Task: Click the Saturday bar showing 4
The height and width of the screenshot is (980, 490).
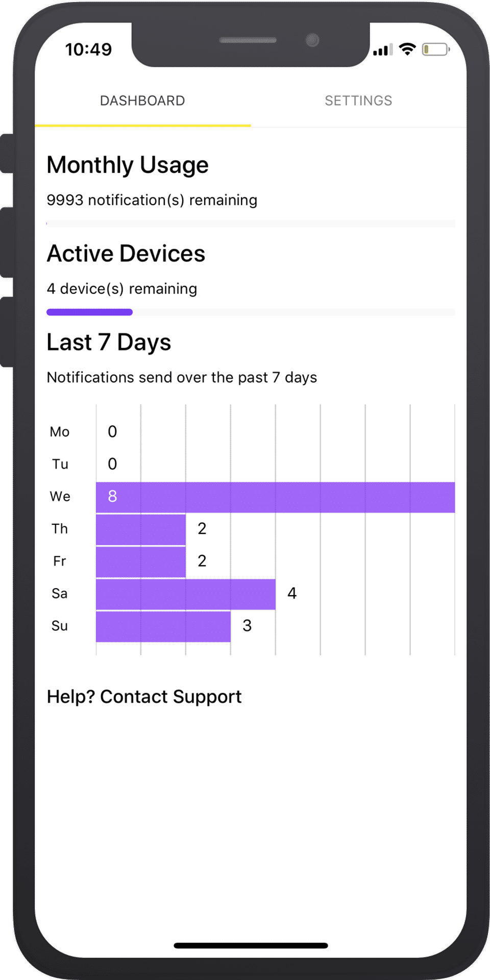Action: point(186,594)
